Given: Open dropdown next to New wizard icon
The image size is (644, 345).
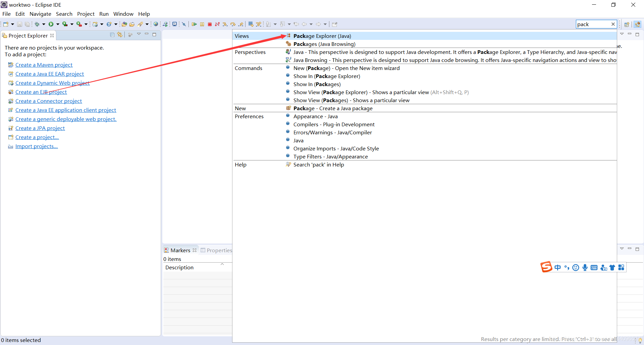Looking at the screenshot, I should [12, 24].
